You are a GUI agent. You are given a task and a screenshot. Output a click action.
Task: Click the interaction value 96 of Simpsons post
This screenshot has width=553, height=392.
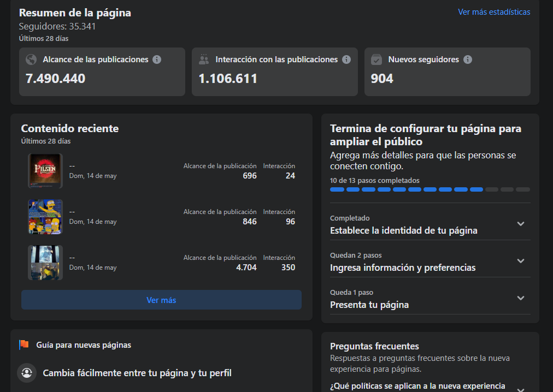tap(290, 221)
